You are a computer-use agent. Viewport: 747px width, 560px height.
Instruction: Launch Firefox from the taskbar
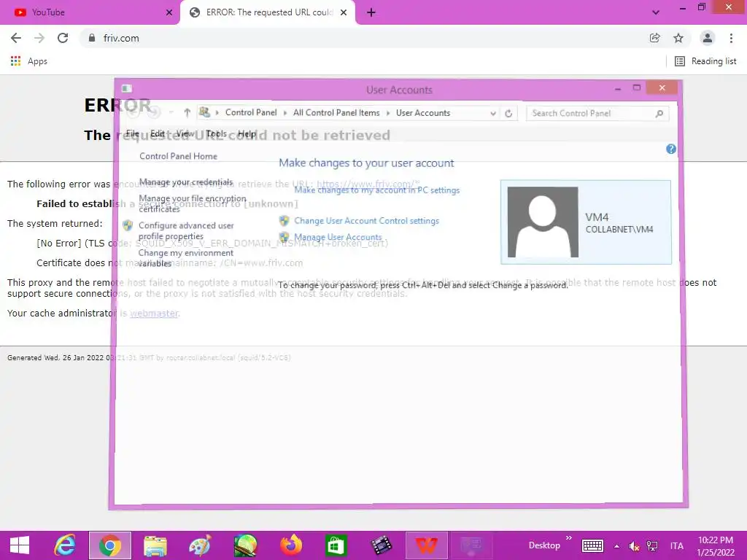[x=291, y=545]
